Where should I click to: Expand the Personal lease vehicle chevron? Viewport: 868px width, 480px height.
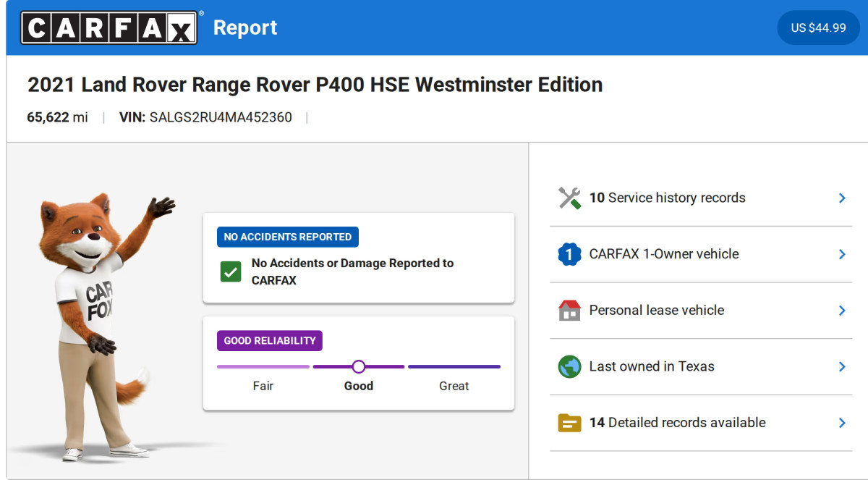[841, 311]
